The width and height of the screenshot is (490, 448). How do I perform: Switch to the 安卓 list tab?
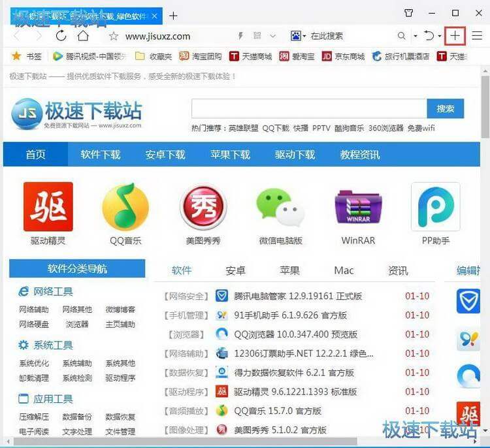point(235,270)
